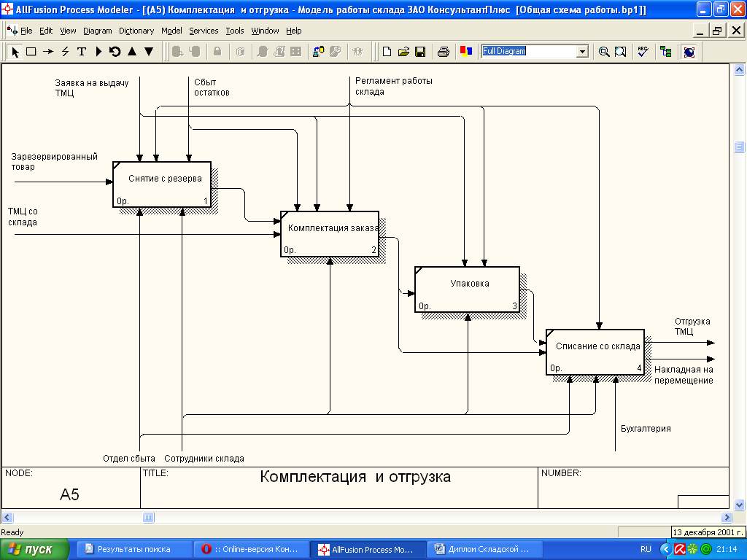This screenshot has width=747, height=560.
Task: Click the 'Регламент работы склада' label
Action: (393, 86)
